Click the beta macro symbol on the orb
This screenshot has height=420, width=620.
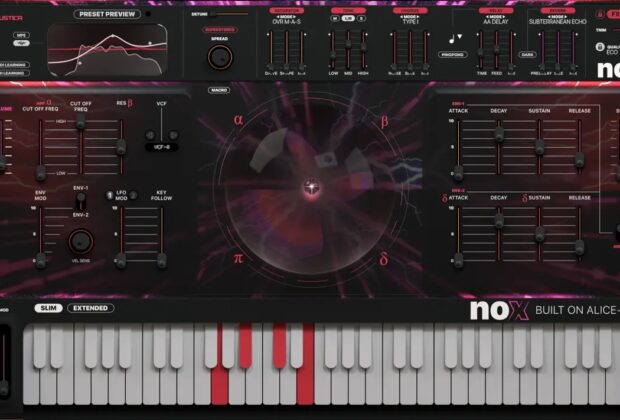383,121
